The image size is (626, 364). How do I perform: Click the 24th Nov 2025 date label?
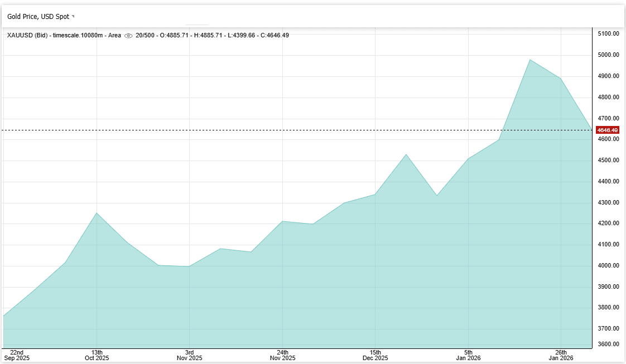(x=282, y=355)
